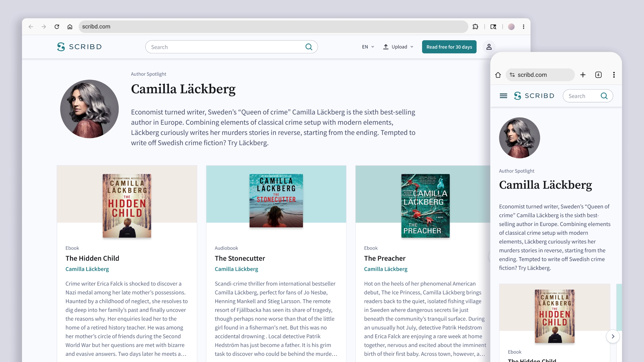Open the user account icon
The width and height of the screenshot is (644, 362).
(489, 47)
